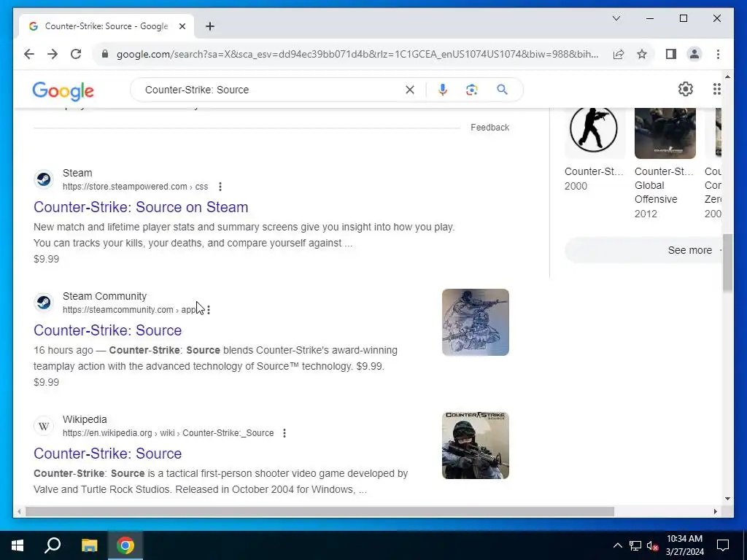Go forward in browser history

coord(53,54)
